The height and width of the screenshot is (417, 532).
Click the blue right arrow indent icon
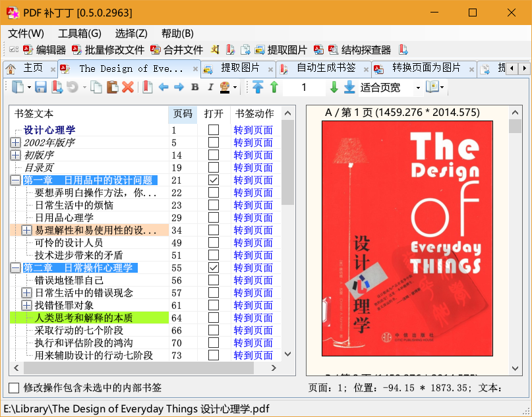179,88
